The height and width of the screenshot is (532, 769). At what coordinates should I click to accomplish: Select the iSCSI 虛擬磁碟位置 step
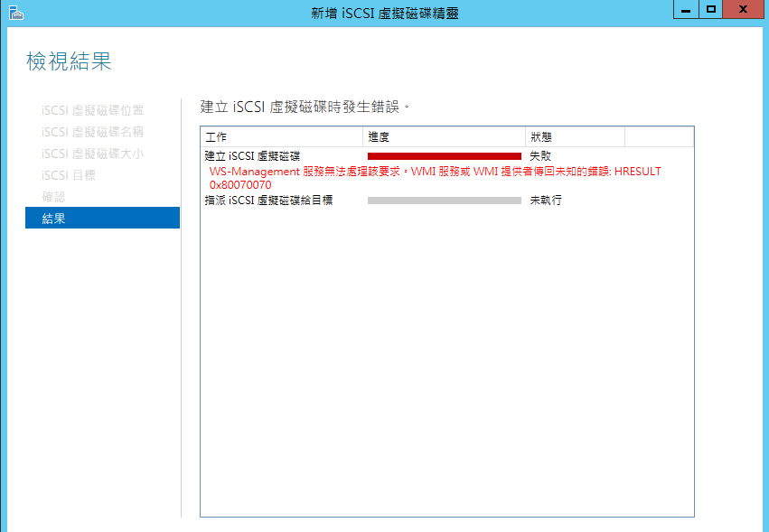click(x=92, y=111)
